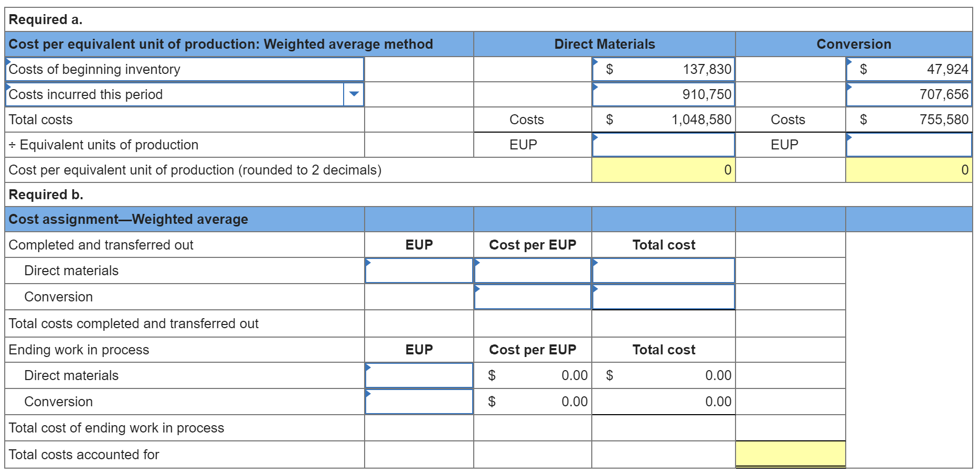The width and height of the screenshot is (980, 476).
Task: Select the 'Required b.' heading
Action: (46, 194)
